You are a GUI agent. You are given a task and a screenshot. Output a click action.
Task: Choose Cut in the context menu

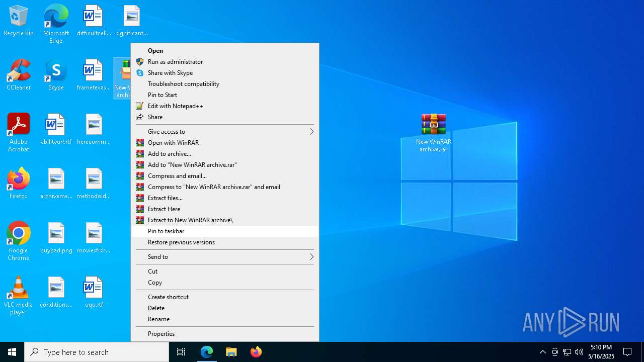(x=225, y=271)
